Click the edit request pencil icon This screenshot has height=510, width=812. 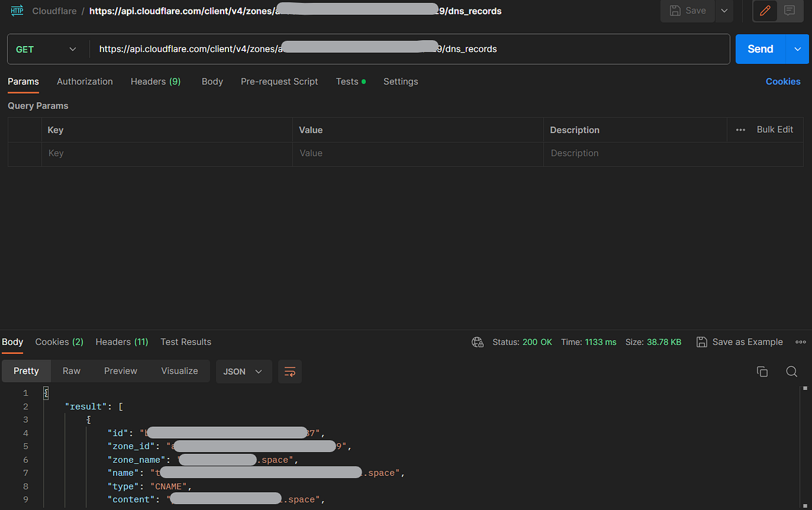765,11
